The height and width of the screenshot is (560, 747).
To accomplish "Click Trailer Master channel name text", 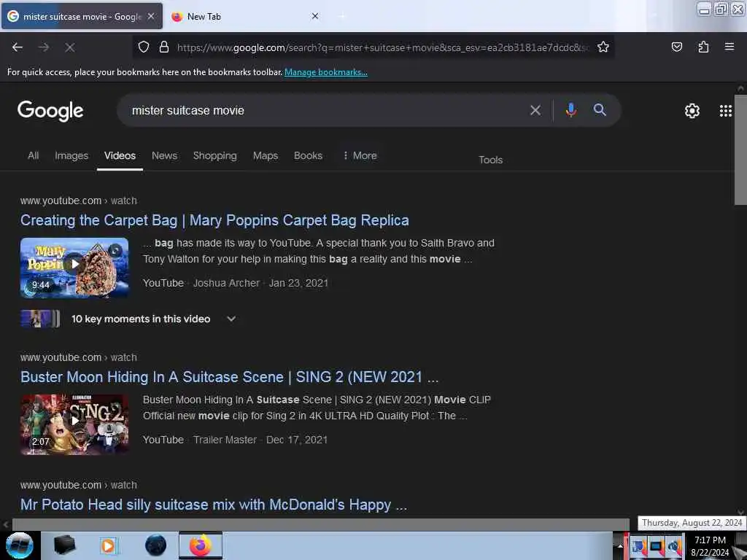I will [225, 440].
